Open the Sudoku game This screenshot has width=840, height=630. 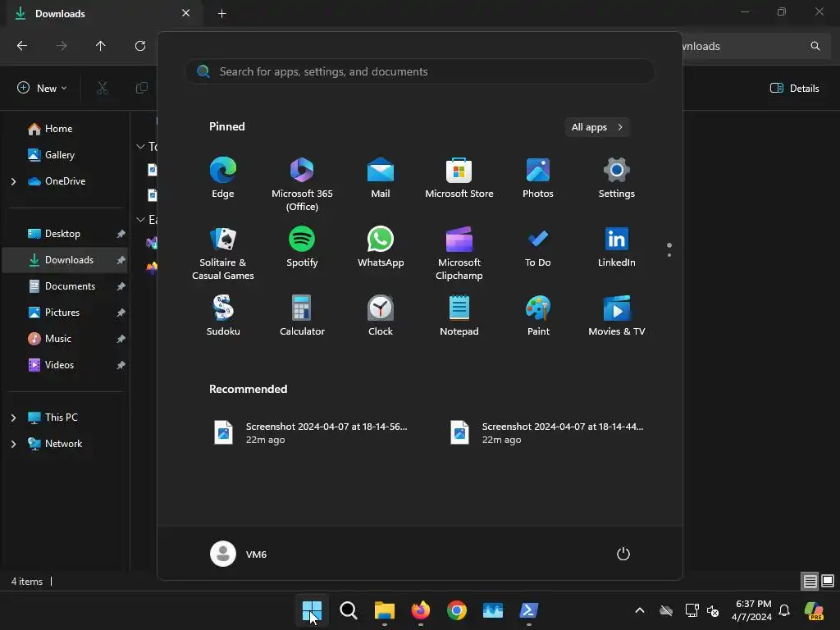coord(223,316)
